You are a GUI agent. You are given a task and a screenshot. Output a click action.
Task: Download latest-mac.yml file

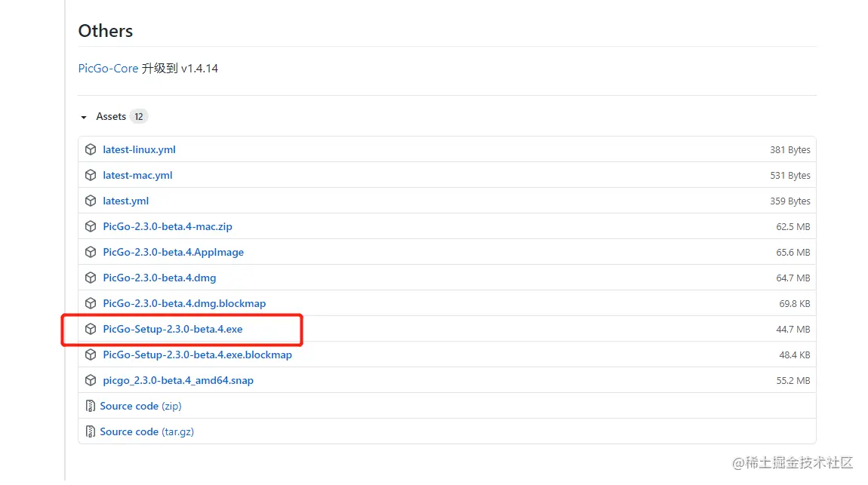coord(137,175)
